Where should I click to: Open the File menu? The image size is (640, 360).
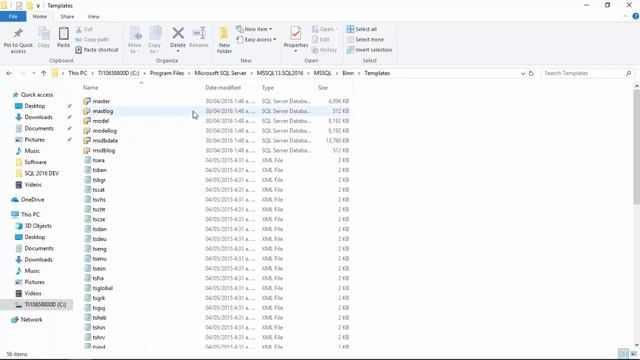[x=13, y=17]
